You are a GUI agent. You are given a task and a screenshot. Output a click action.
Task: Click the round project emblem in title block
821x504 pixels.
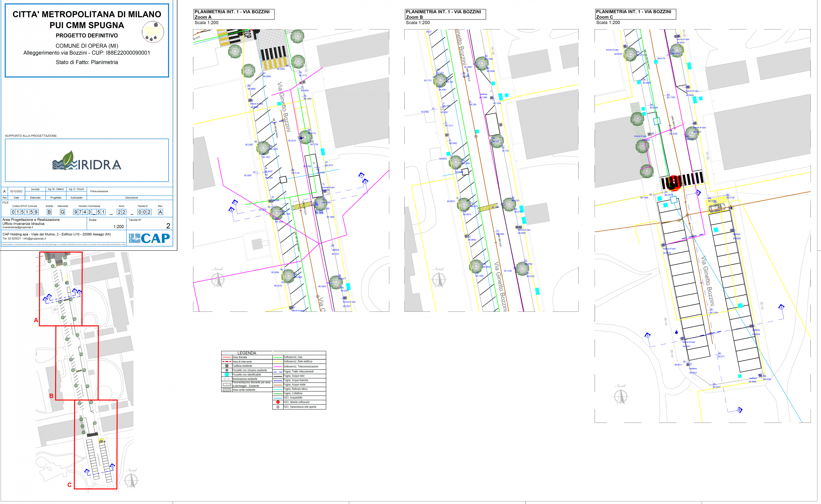(153, 32)
